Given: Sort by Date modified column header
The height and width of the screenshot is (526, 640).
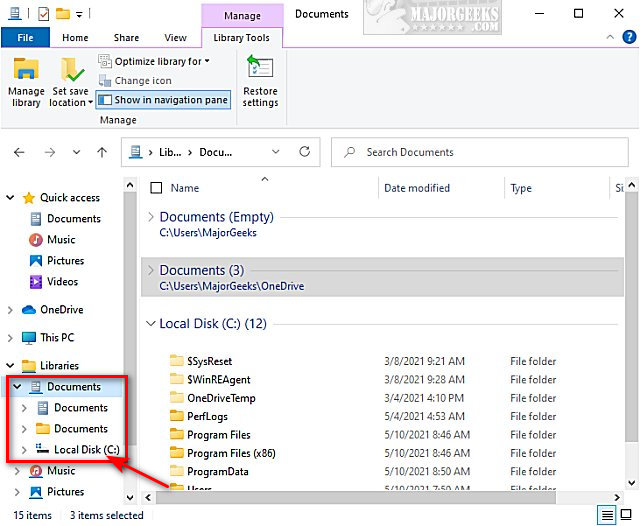Looking at the screenshot, I should point(416,188).
